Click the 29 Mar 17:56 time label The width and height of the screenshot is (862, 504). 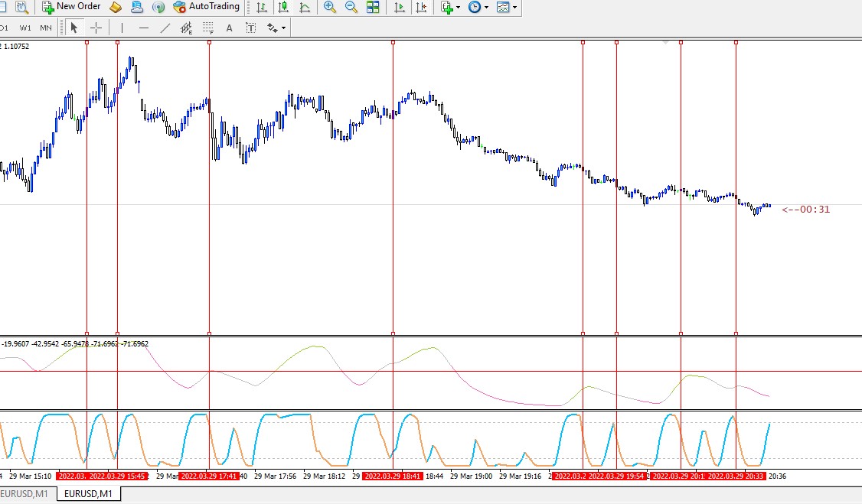click(x=275, y=476)
